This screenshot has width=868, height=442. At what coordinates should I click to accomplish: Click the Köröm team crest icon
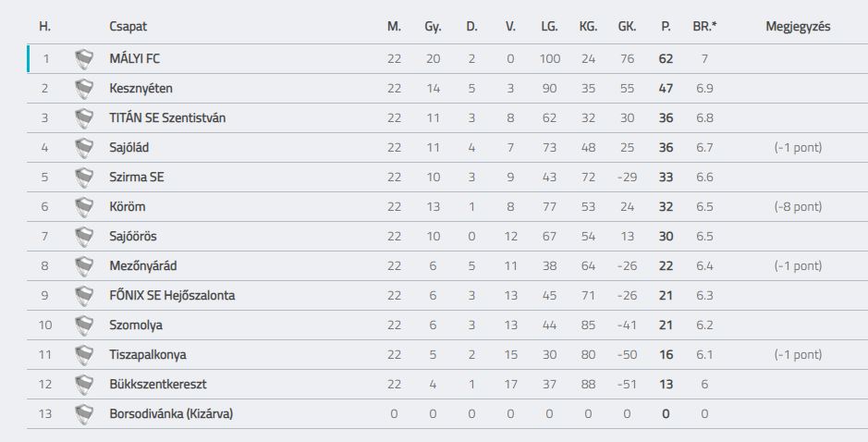pyautogui.click(x=84, y=206)
